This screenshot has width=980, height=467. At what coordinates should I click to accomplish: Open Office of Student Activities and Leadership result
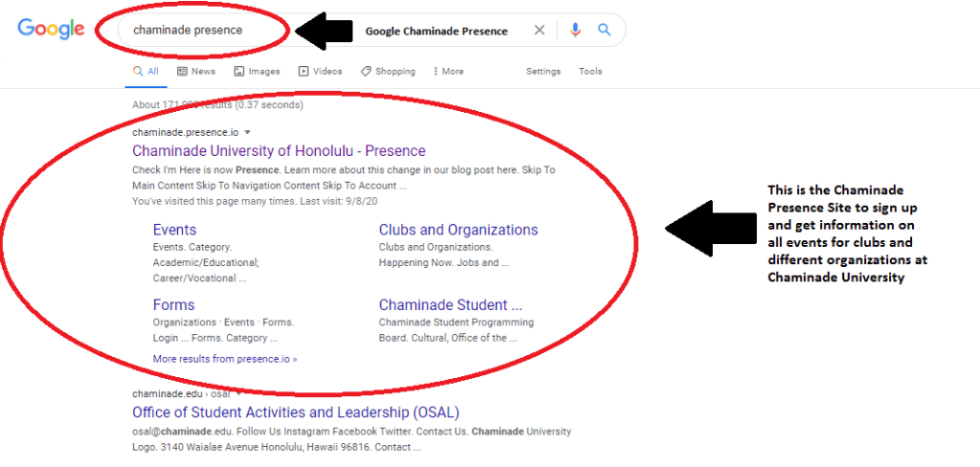pos(296,412)
